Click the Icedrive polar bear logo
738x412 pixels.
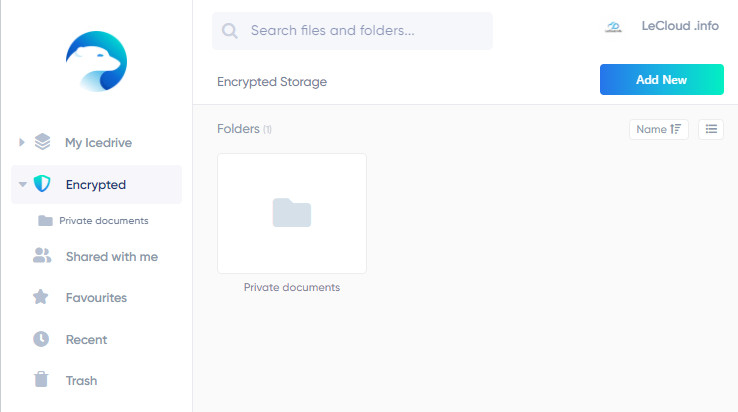[96, 61]
